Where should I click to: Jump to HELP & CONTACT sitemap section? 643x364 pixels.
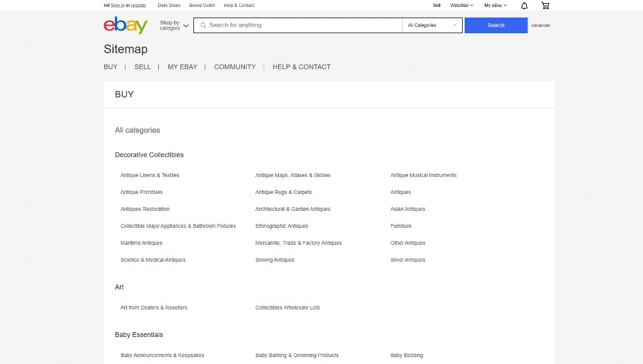pyautogui.click(x=301, y=67)
